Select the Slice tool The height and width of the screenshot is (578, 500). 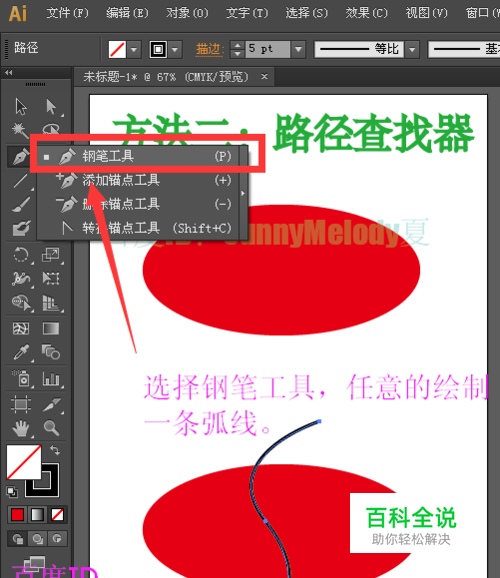[x=52, y=404]
